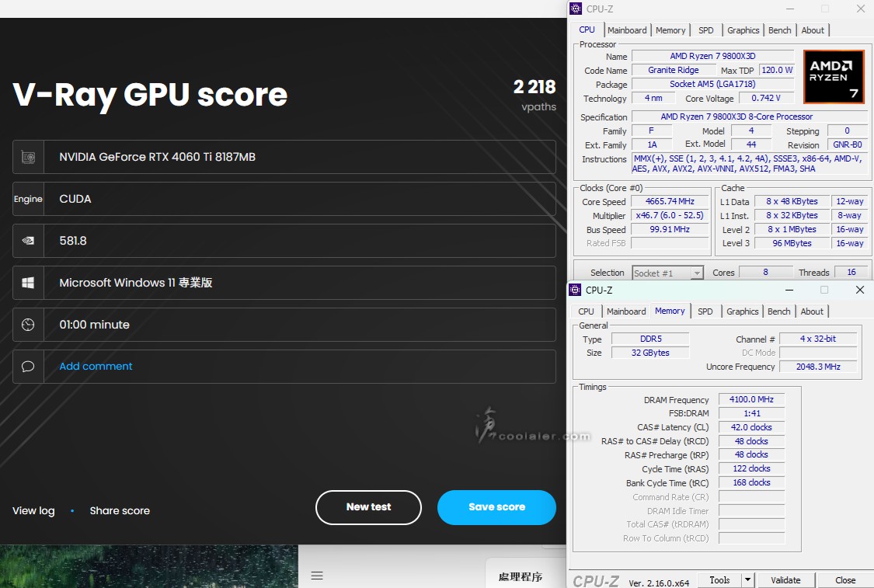This screenshot has width=874, height=588.
Task: Expand the Tools dropdown arrow in CPU-Z
Action: click(x=748, y=580)
